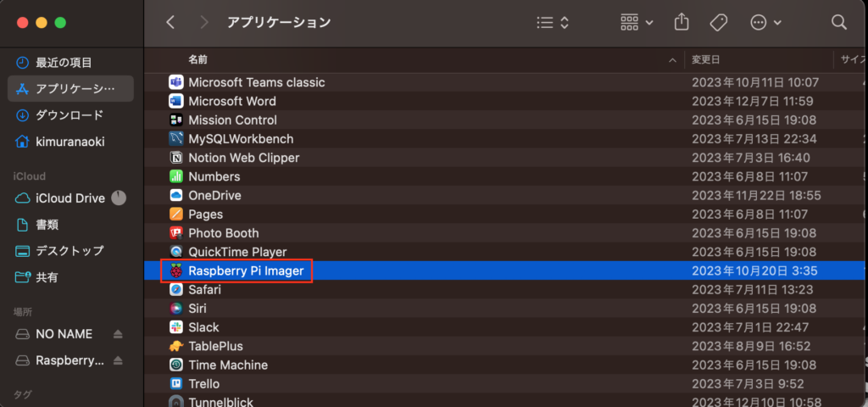Select the TablePlus file name
The height and width of the screenshot is (407, 868).
point(215,346)
